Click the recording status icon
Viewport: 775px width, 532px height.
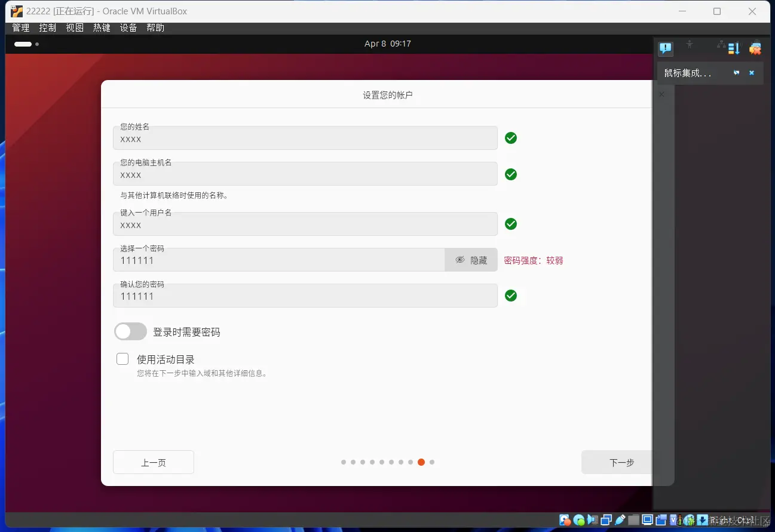661,520
